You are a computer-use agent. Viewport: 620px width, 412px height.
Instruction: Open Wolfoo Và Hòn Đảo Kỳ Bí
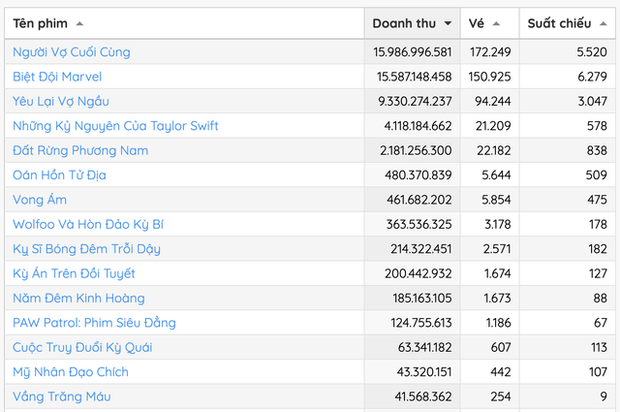[86, 224]
